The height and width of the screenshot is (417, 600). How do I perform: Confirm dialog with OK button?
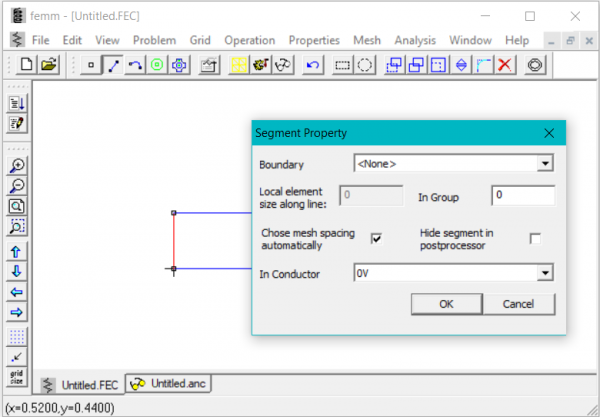[x=447, y=304]
